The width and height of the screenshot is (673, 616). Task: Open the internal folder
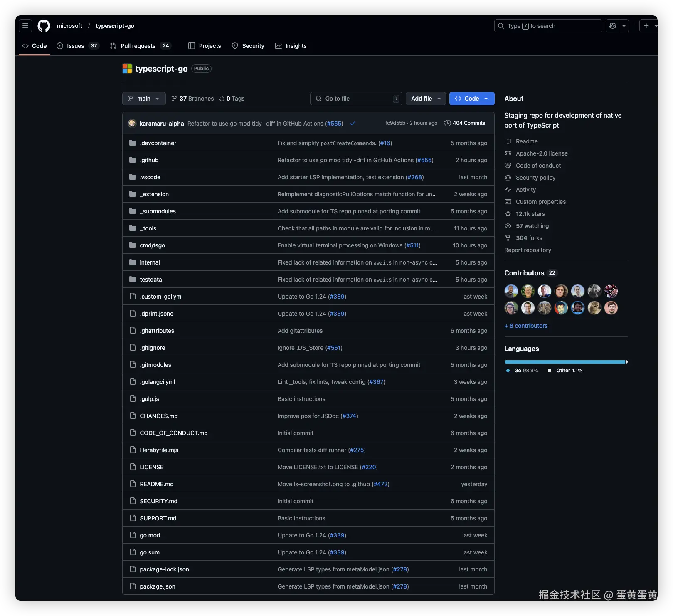(x=150, y=262)
